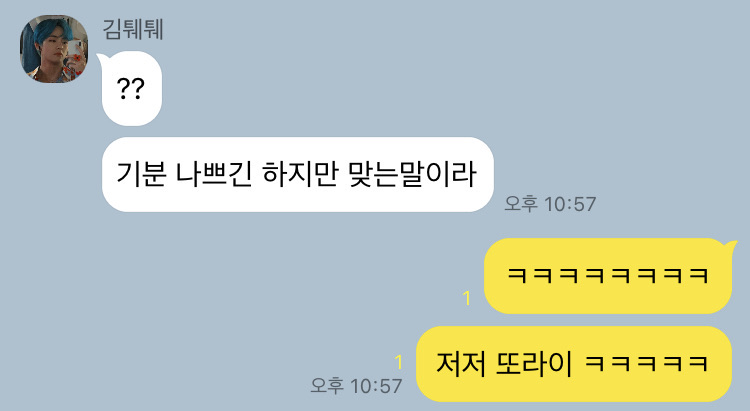Click pointed tail of top yellow bubble
Viewport: 750px width, 411px height.
(x=731, y=246)
